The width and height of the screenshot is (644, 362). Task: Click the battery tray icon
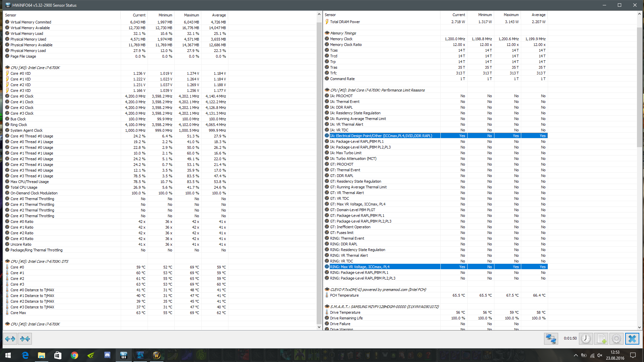pos(584,355)
